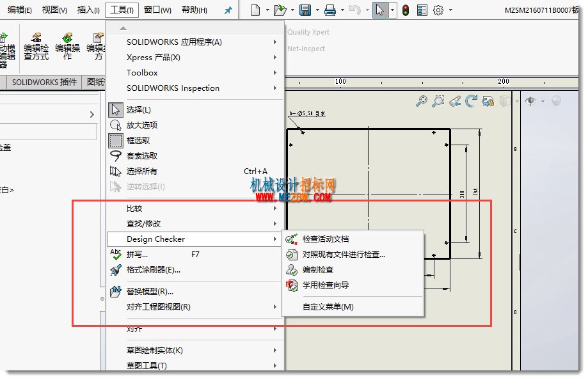Viewport: 588px width, 380px height.
Task: Expand SOLIDWORKS 应用程序(A) submenu
Action: pos(195,42)
